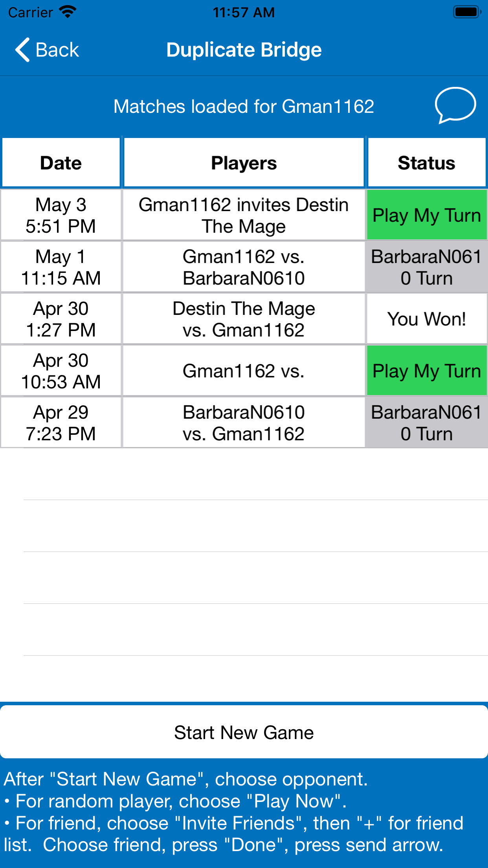
Task: Select the Date column header
Action: pyautogui.click(x=61, y=163)
